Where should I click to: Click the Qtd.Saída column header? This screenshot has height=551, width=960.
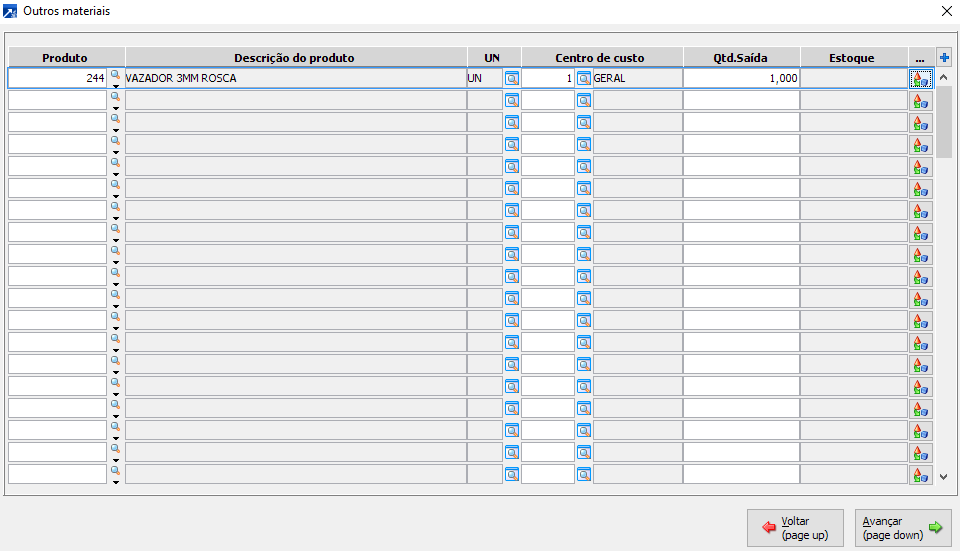(x=741, y=58)
